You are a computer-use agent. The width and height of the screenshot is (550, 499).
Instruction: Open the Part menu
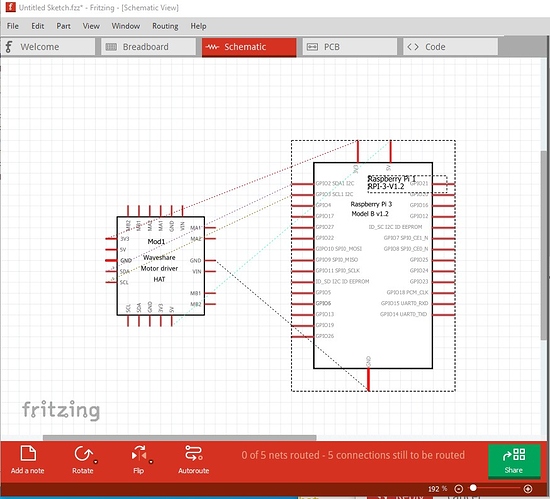point(63,26)
